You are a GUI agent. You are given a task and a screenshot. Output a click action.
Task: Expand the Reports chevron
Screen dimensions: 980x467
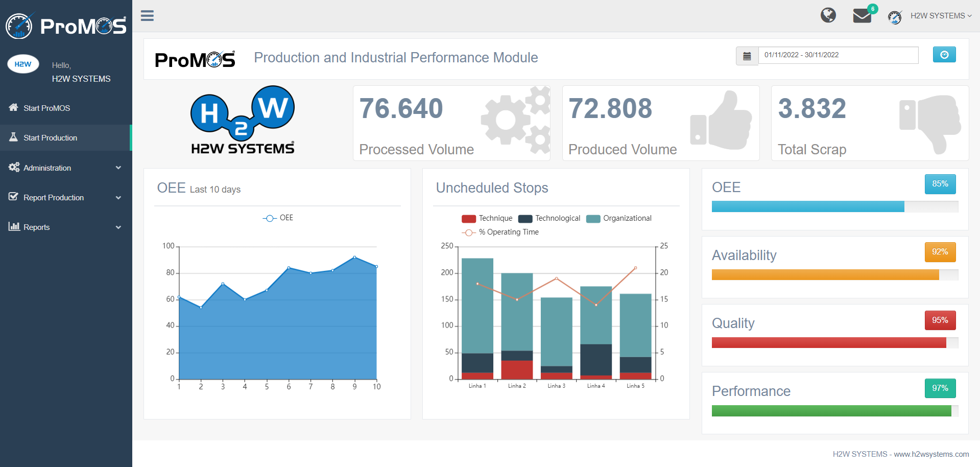click(x=118, y=227)
